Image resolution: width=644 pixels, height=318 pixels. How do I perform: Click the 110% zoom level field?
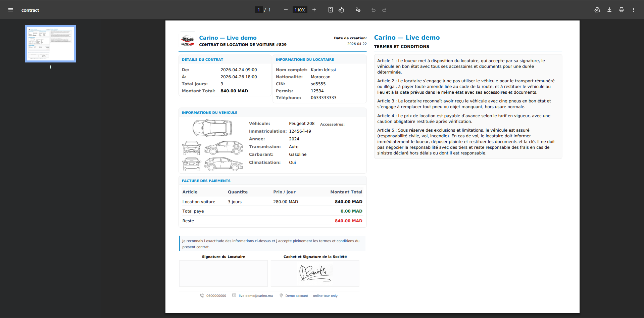[300, 10]
